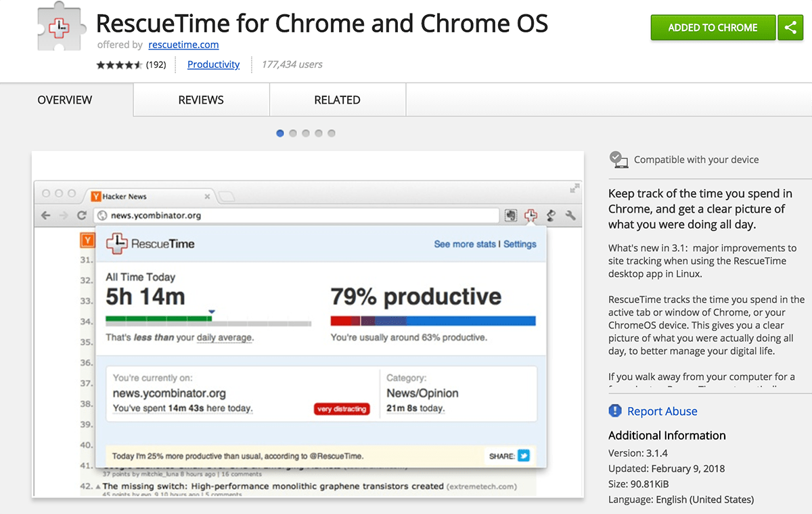Click the browser back arrow in screenshot
The width and height of the screenshot is (812, 514).
pyautogui.click(x=46, y=215)
